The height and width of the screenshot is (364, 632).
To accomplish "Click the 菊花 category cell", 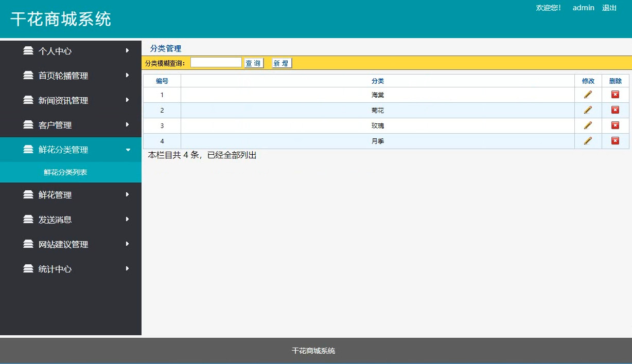I will (x=378, y=111).
